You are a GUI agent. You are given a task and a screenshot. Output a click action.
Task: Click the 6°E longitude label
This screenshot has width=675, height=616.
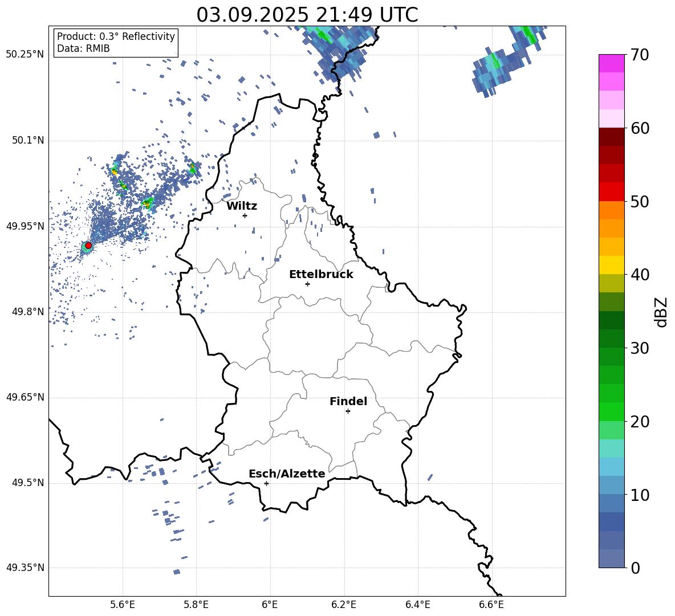[x=270, y=605]
